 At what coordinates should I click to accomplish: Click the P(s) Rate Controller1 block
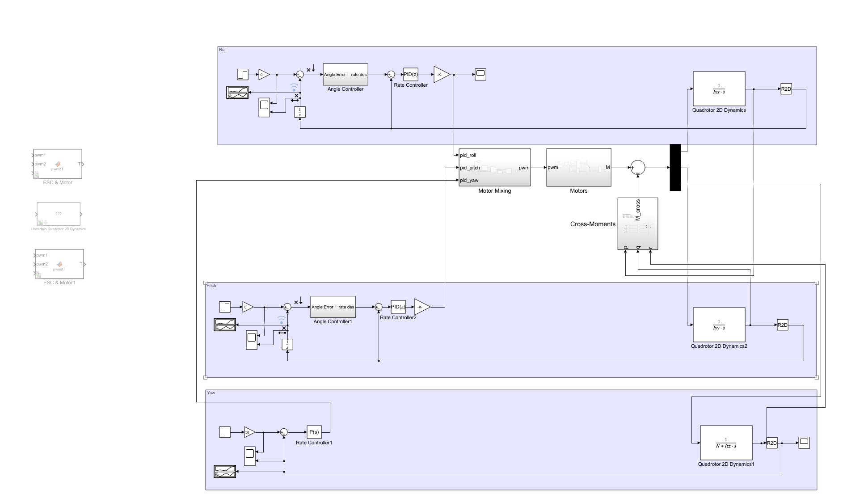click(314, 432)
